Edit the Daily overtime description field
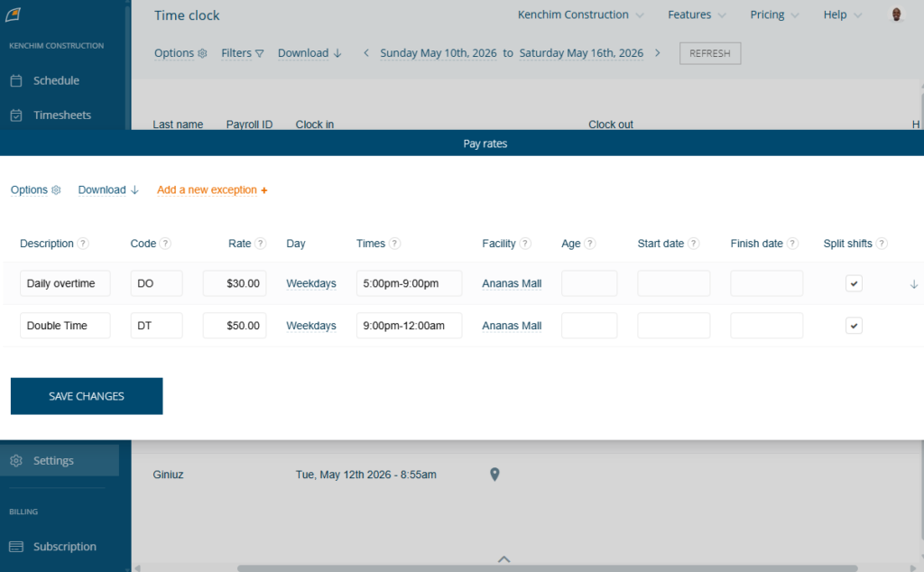Image resolution: width=924 pixels, height=572 pixels. [x=65, y=283]
